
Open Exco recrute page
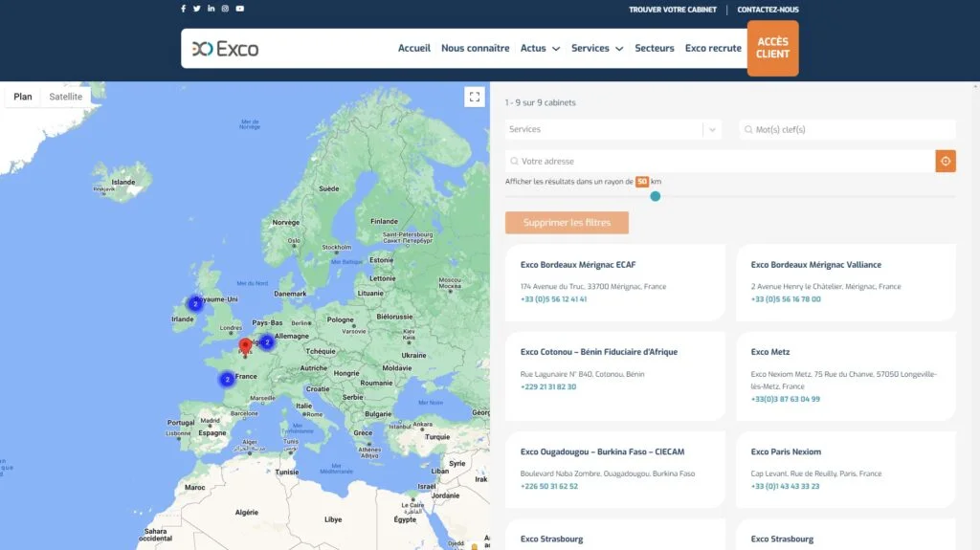coord(713,48)
